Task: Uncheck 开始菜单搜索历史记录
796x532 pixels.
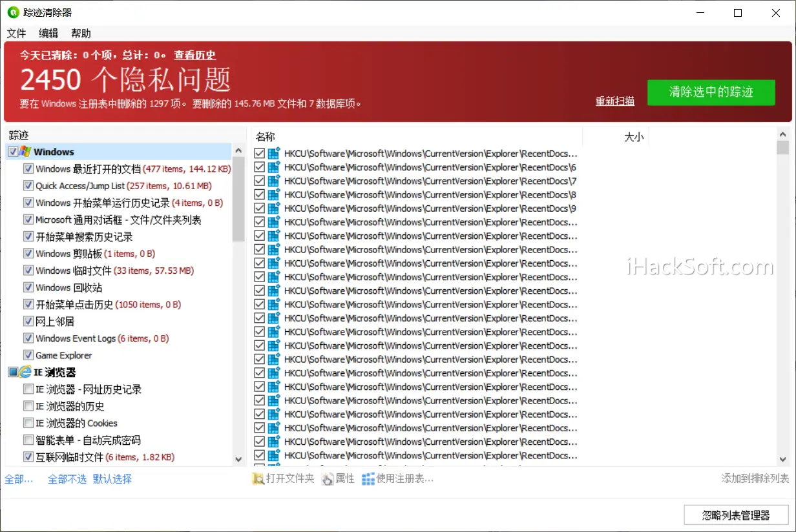Action: [28, 237]
